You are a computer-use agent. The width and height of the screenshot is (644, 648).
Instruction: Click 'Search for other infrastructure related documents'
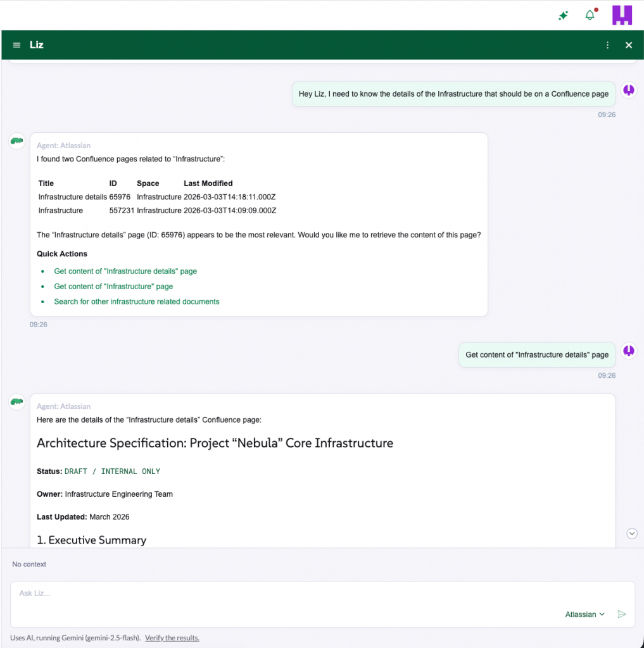137,301
